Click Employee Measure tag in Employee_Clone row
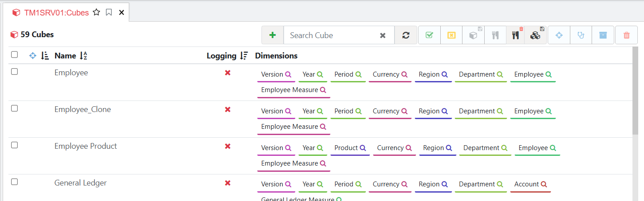The height and width of the screenshot is (201, 644). coord(293,127)
